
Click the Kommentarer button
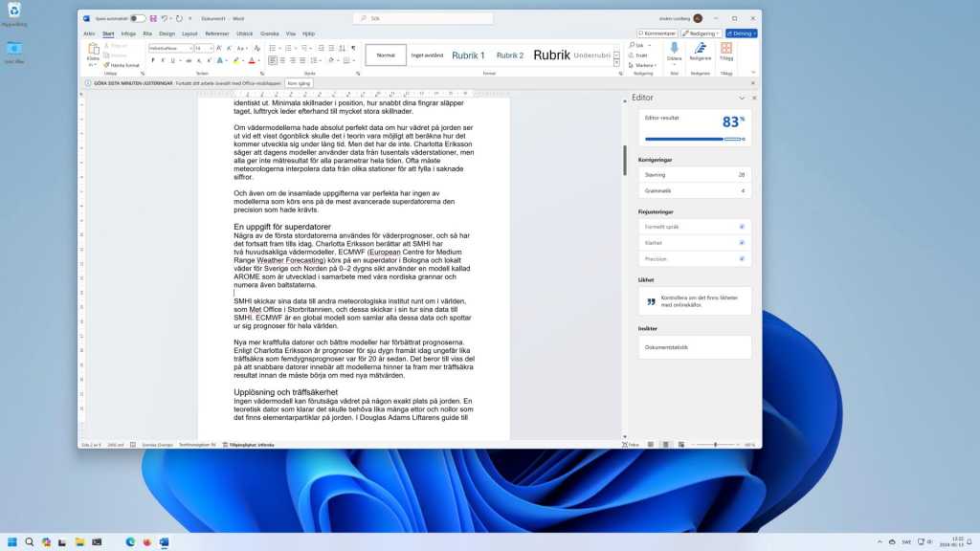click(x=657, y=33)
